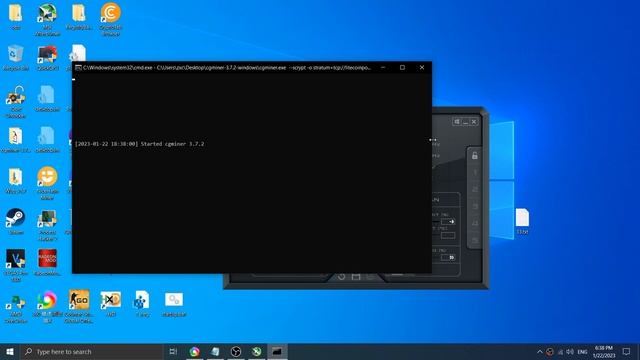Launch the orange CryptoTab Browser shortcut
This screenshot has width=640, height=360.
point(111,19)
